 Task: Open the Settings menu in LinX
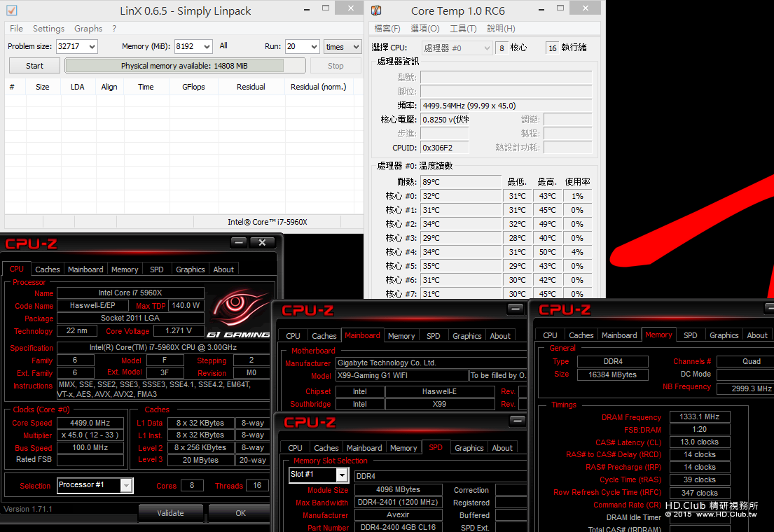click(x=48, y=29)
